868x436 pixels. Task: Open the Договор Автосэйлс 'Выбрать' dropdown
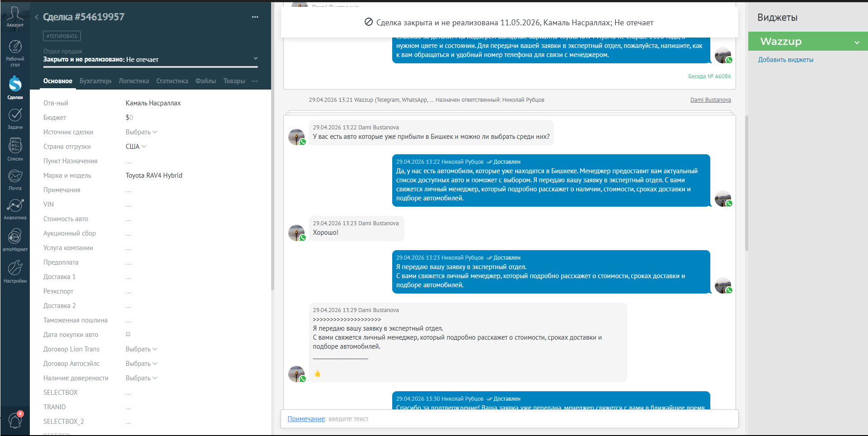point(141,364)
